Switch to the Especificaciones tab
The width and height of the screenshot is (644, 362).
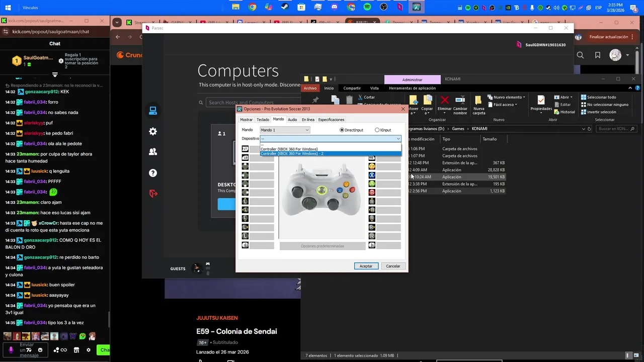click(331, 120)
